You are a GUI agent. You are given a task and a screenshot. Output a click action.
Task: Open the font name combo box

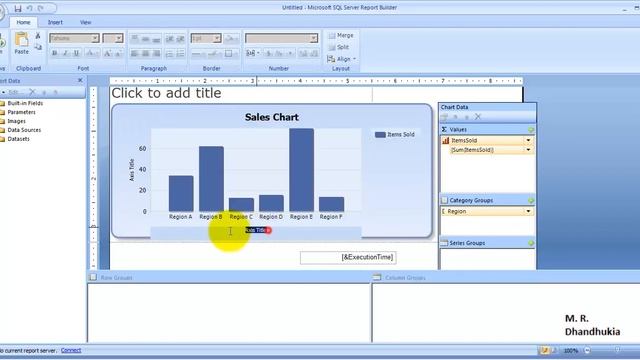(74, 38)
